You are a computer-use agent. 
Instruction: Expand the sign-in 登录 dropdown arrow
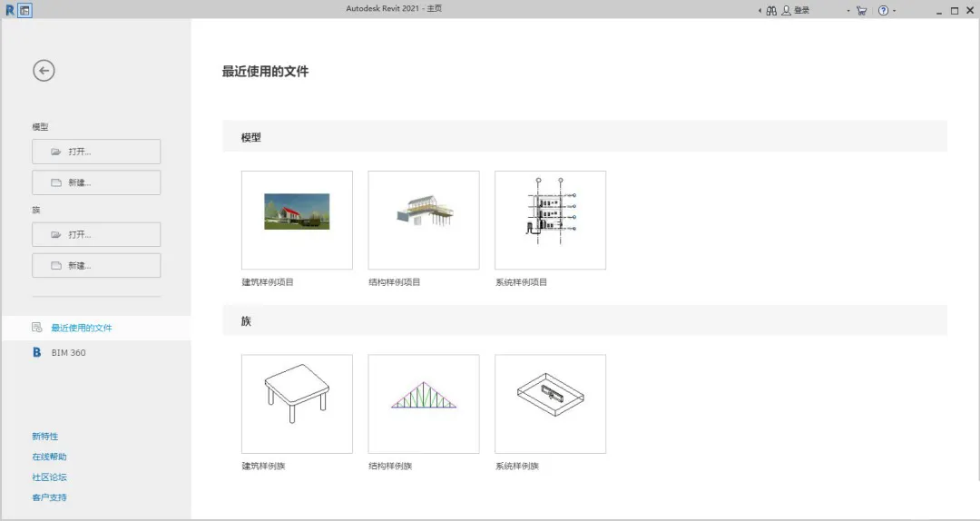(x=848, y=11)
